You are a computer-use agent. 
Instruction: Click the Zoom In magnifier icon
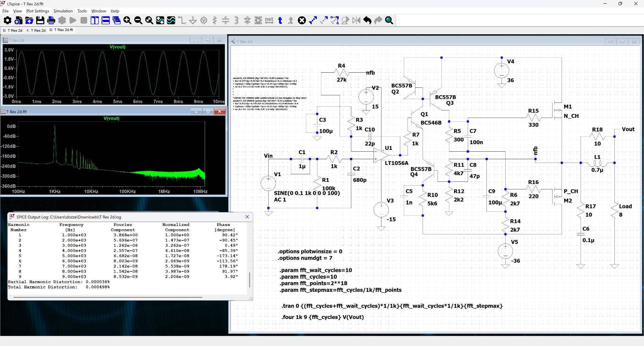[x=127, y=20]
